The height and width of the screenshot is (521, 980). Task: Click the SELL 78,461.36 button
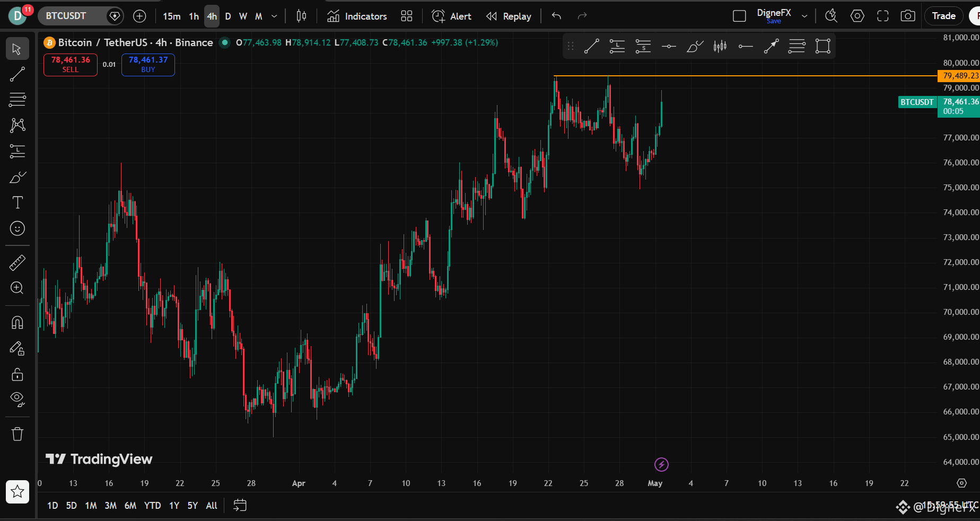pyautogui.click(x=71, y=65)
